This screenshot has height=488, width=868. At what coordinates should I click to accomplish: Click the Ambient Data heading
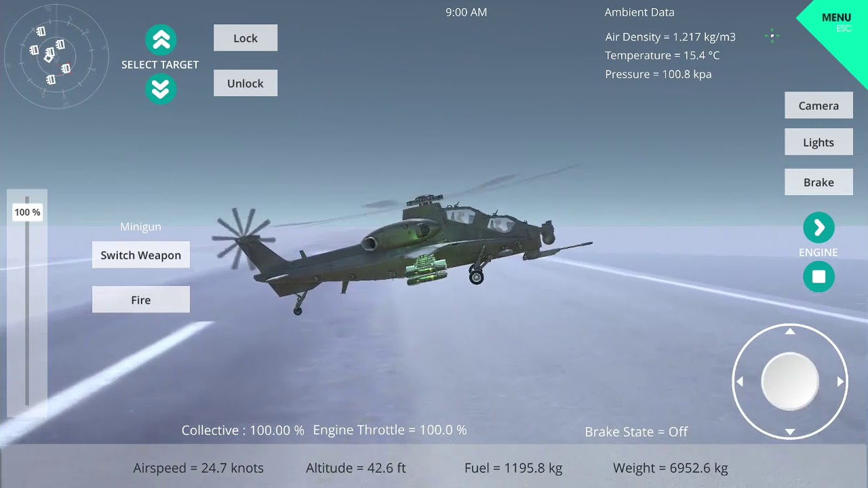tap(639, 12)
